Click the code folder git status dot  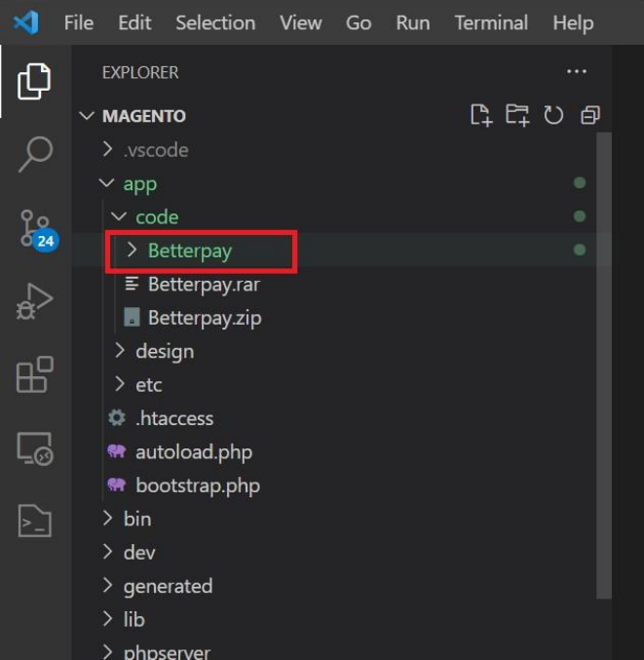(580, 216)
